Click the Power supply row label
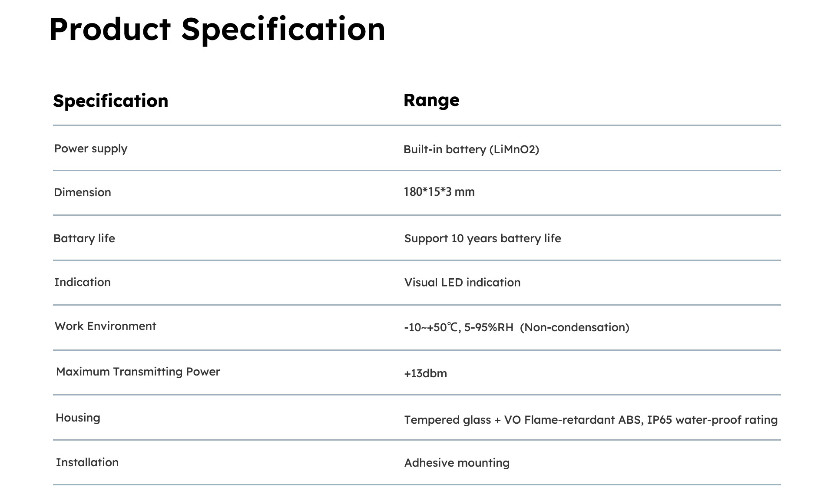The width and height of the screenshot is (834, 504). [x=91, y=149]
